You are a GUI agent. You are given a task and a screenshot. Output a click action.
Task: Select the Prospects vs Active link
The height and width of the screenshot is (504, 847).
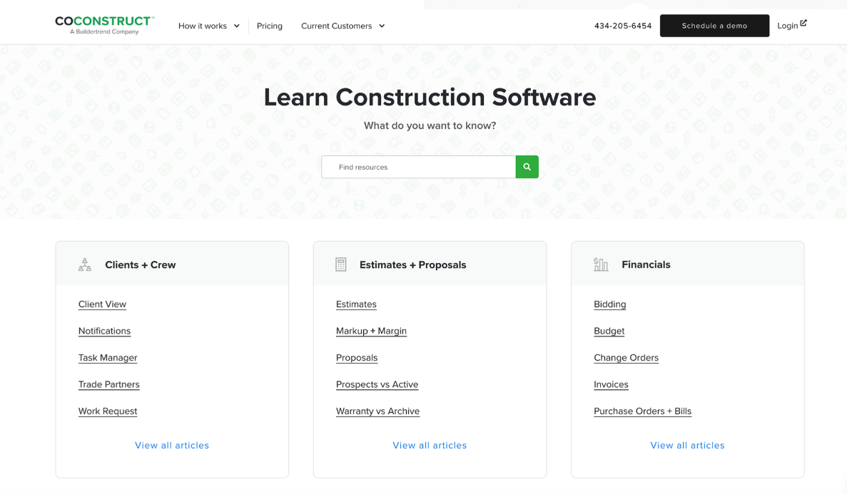click(x=377, y=384)
